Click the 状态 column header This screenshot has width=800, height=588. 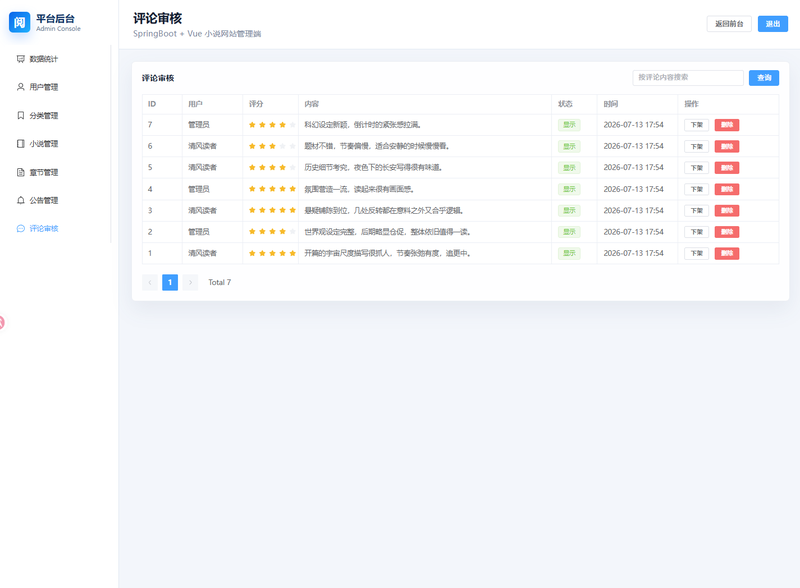pyautogui.click(x=565, y=104)
